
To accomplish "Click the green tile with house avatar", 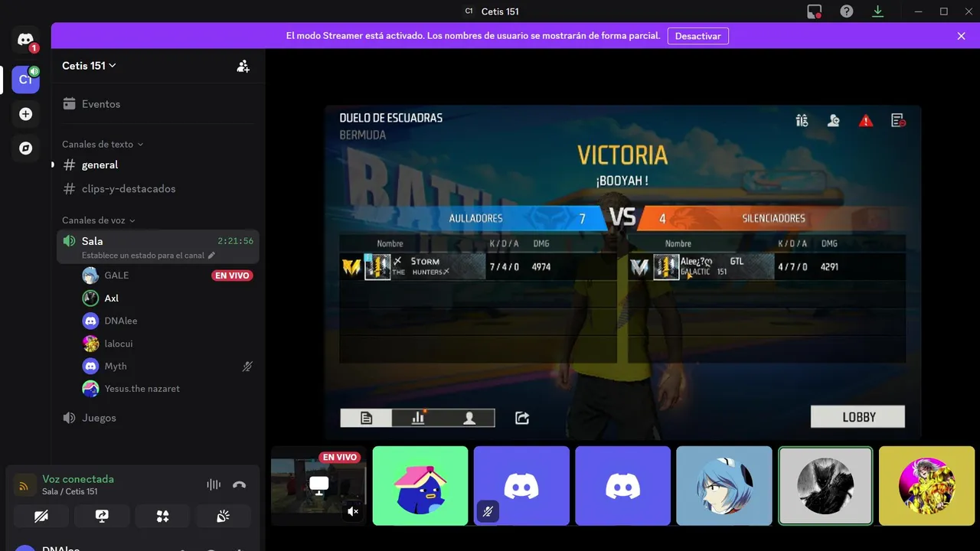I will click(420, 485).
